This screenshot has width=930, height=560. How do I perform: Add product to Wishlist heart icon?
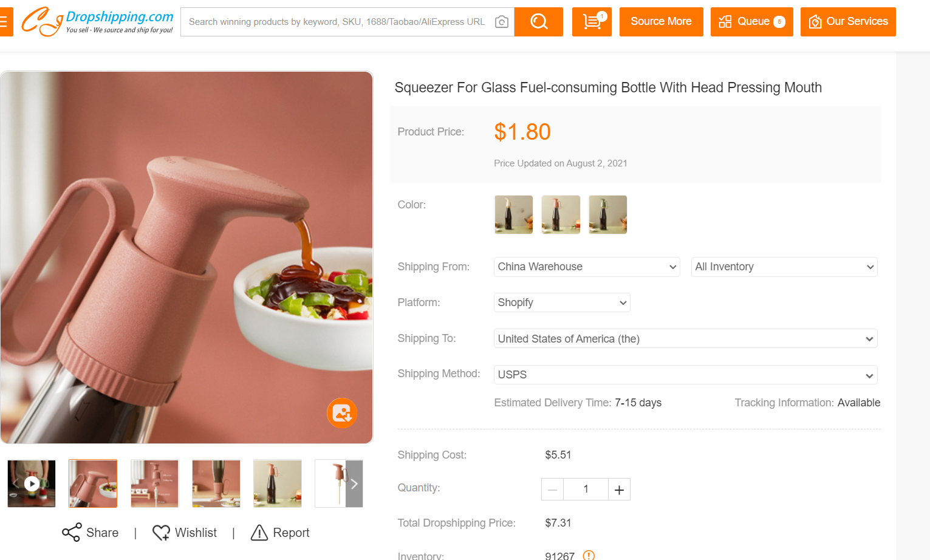pyautogui.click(x=161, y=533)
